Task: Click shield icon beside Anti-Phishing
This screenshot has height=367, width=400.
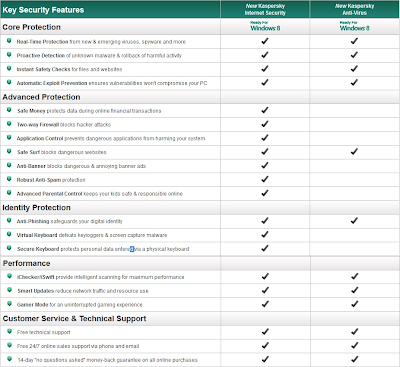Action: [x=9, y=221]
